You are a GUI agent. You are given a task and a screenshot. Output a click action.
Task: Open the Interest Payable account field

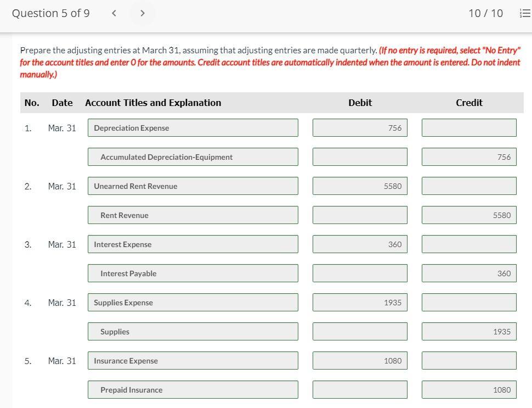[x=193, y=273]
